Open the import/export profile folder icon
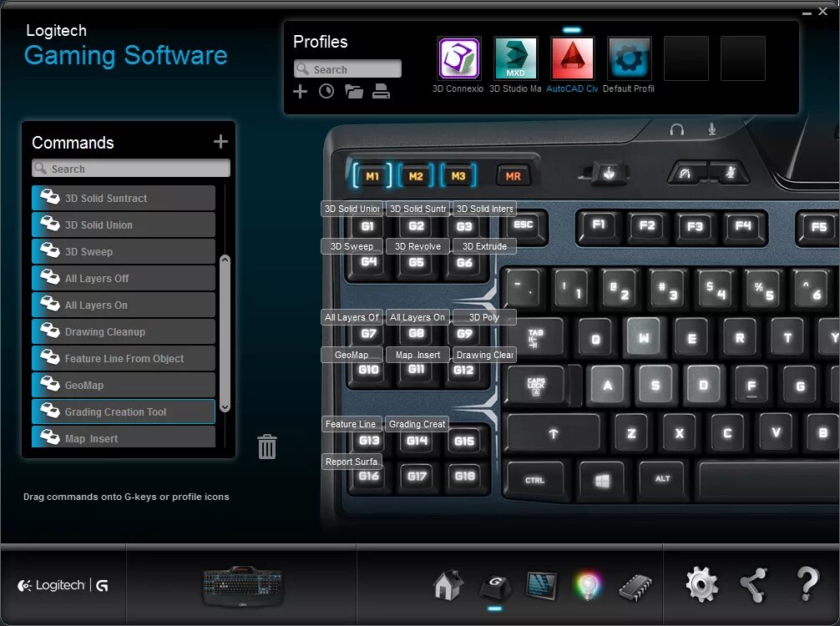840x626 pixels. pos(353,92)
